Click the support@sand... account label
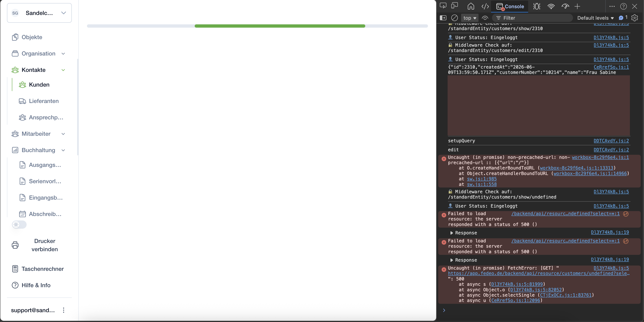This screenshot has width=644, height=322. point(33,310)
